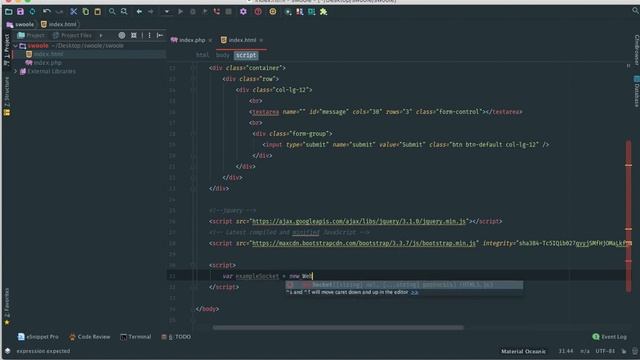Click the yellow circular toolbar icon
Screen dimensions: 640x360
[x=273, y=11]
